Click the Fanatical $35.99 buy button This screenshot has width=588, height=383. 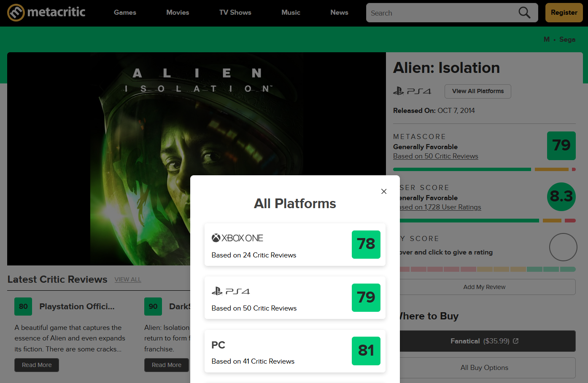(x=488, y=341)
